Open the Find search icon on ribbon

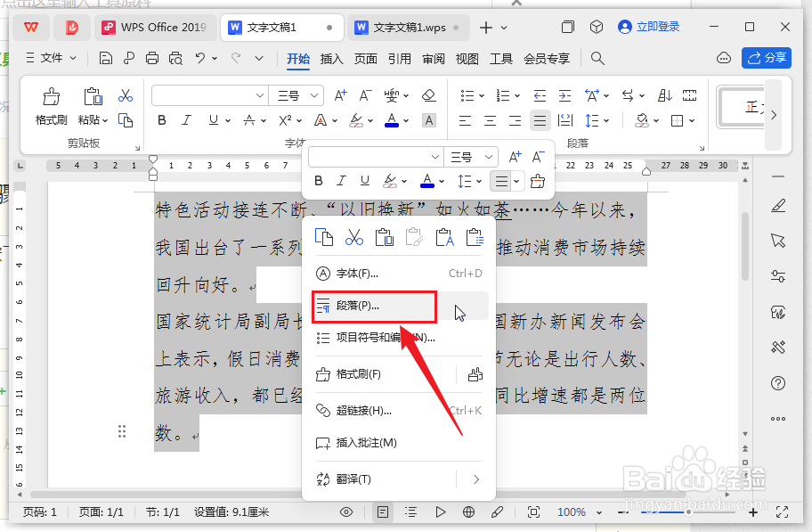pyautogui.click(x=597, y=59)
